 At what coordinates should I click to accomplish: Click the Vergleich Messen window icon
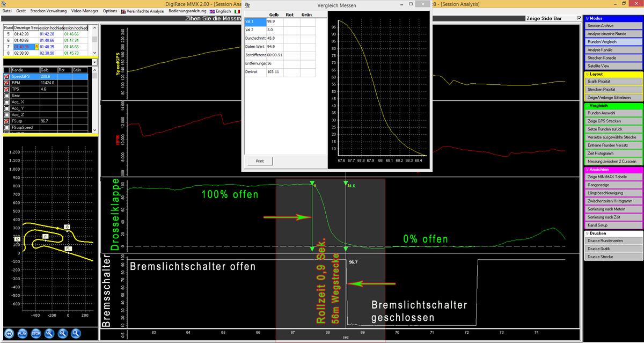[247, 4]
